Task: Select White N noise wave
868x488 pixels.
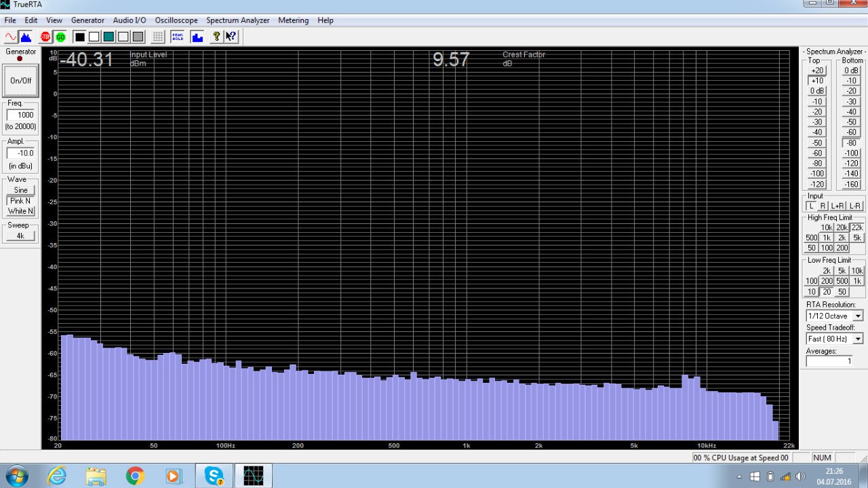Action: pyautogui.click(x=20, y=211)
